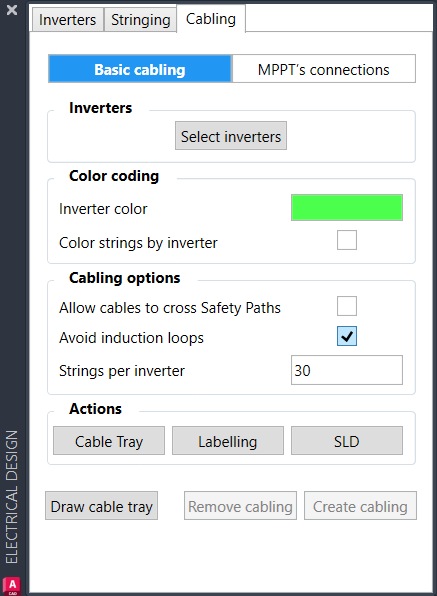Click the Select inverters button

231,136
